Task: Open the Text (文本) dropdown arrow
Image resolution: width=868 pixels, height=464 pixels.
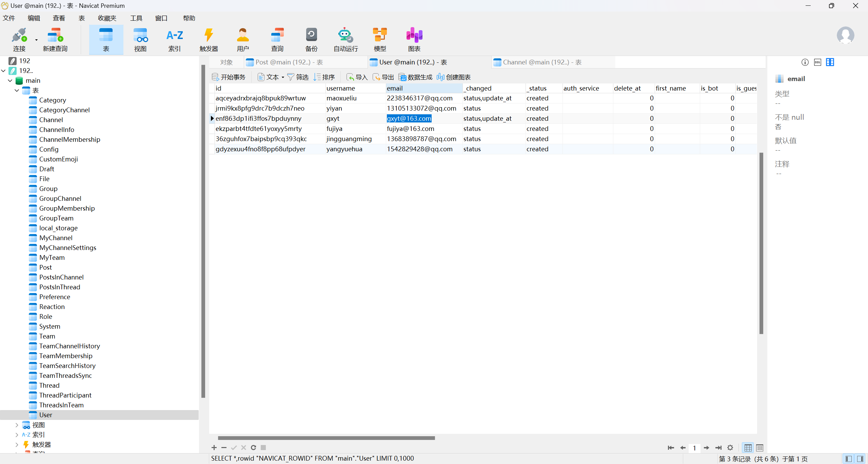Action: pos(283,78)
